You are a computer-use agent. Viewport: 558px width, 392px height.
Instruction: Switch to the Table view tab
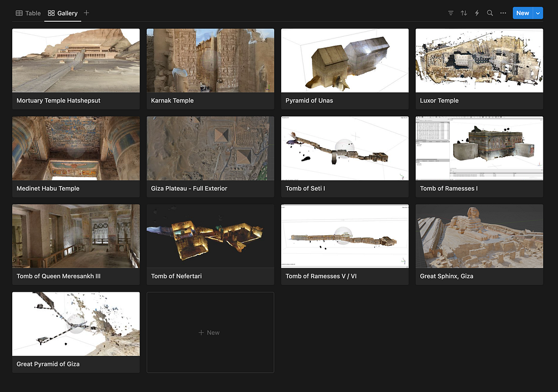pos(28,13)
